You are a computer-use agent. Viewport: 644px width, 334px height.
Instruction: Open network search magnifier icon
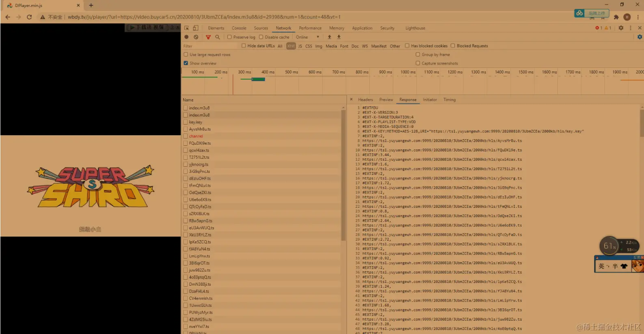(218, 37)
